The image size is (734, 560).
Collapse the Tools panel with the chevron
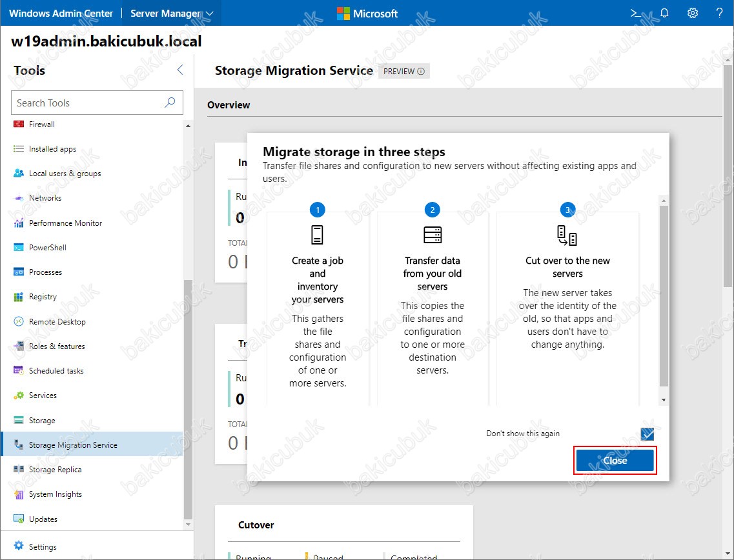[180, 70]
